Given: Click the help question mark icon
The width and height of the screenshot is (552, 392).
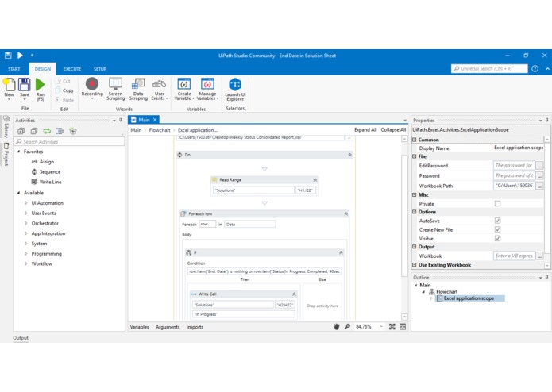Looking at the screenshot, I should pos(535,69).
